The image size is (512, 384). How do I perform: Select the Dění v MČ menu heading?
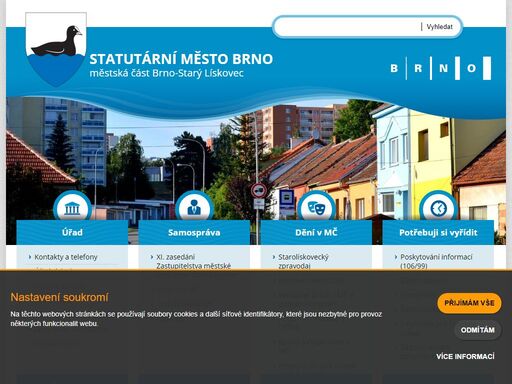pyautogui.click(x=316, y=232)
